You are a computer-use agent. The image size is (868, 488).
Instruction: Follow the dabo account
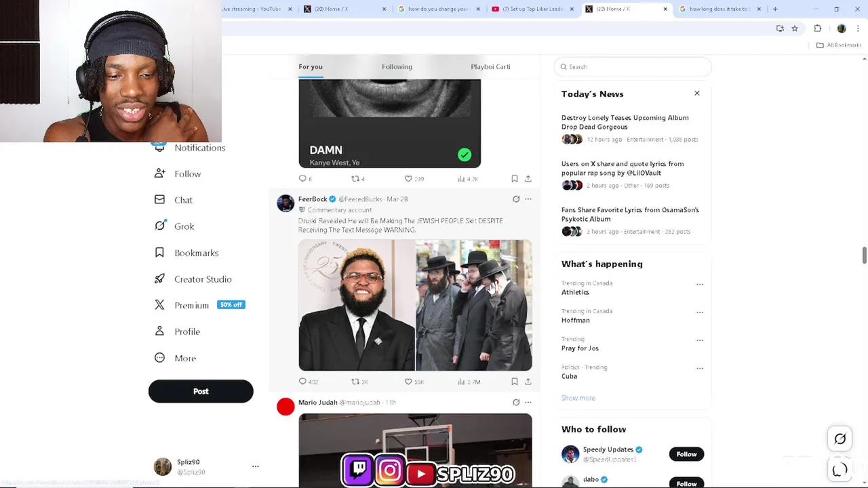coord(686,483)
